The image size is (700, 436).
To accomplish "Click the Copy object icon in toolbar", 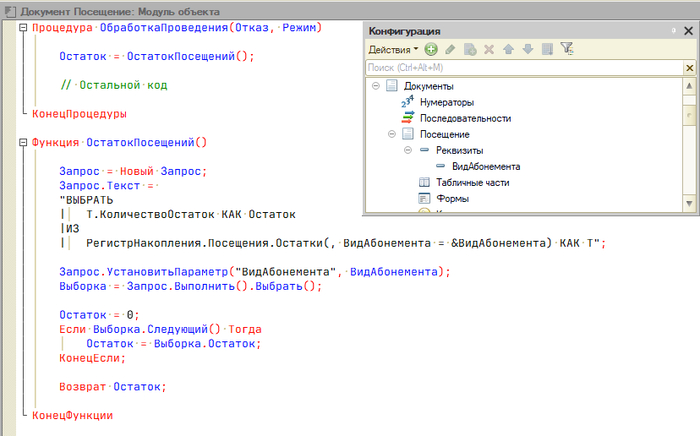I will pos(470,49).
